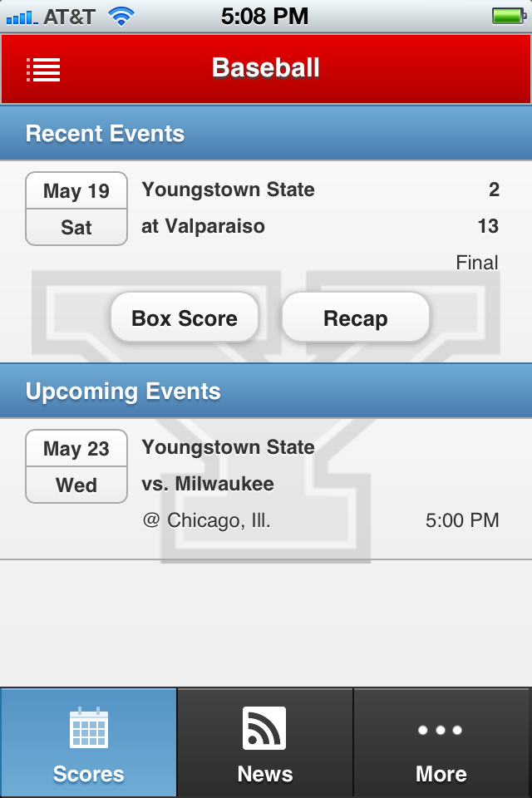The image size is (532, 798).
Task: Open the game Recap
Action: click(x=356, y=318)
